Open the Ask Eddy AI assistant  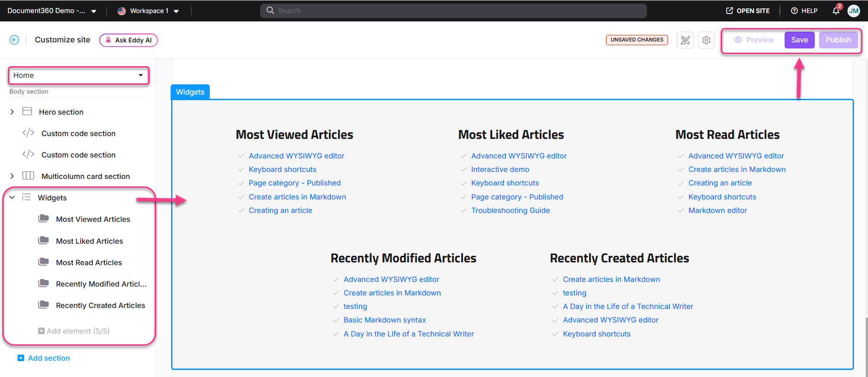129,40
